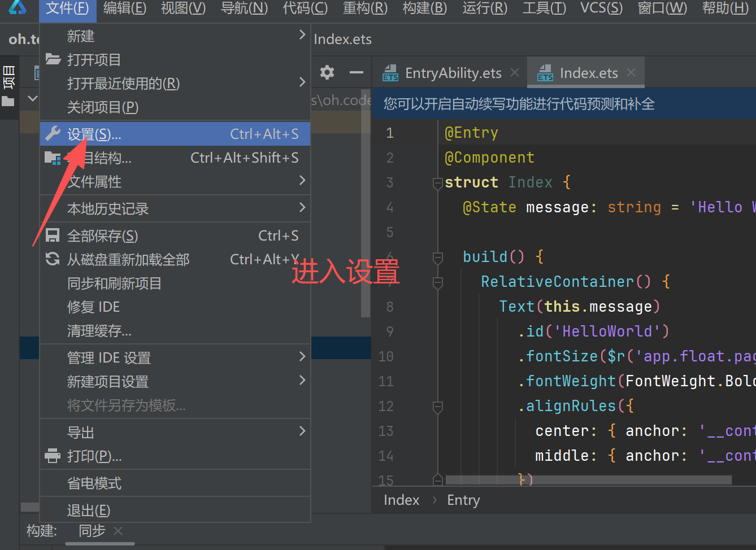Image resolution: width=756 pixels, height=550 pixels.
Task: Click the printer icon beside 打印(P)
Action: point(52,456)
